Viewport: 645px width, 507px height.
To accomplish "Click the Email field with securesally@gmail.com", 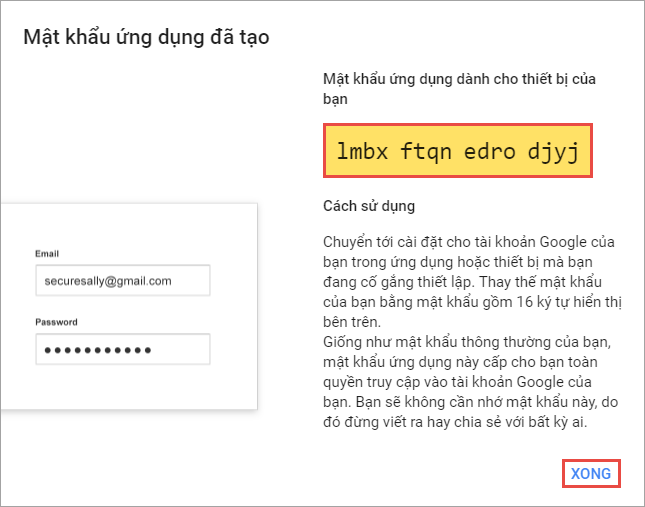I will point(123,280).
